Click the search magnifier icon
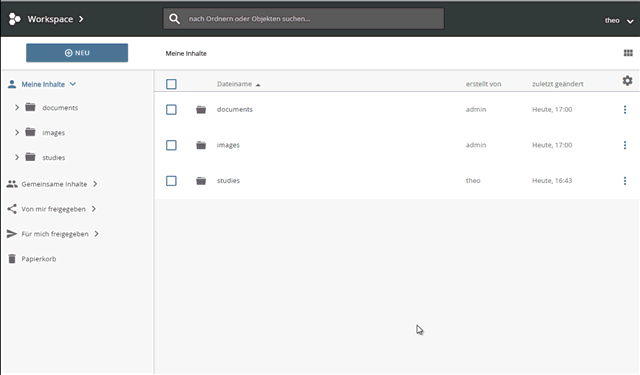 (x=174, y=19)
